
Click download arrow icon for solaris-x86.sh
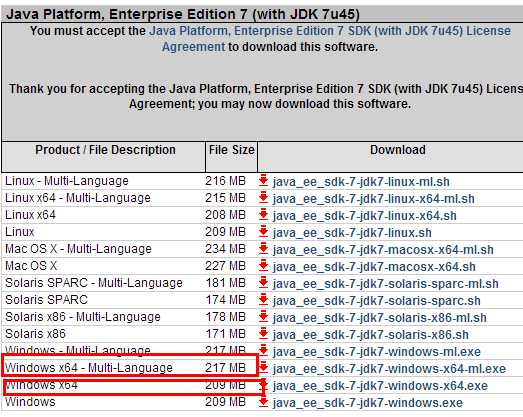click(264, 333)
